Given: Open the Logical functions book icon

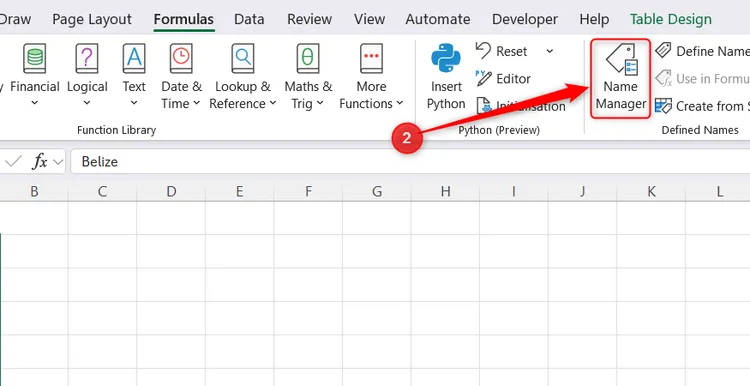Looking at the screenshot, I should pos(87,58).
